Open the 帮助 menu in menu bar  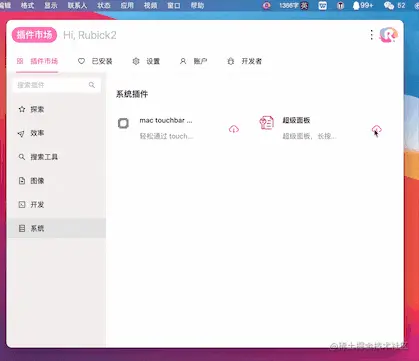coord(197,5)
